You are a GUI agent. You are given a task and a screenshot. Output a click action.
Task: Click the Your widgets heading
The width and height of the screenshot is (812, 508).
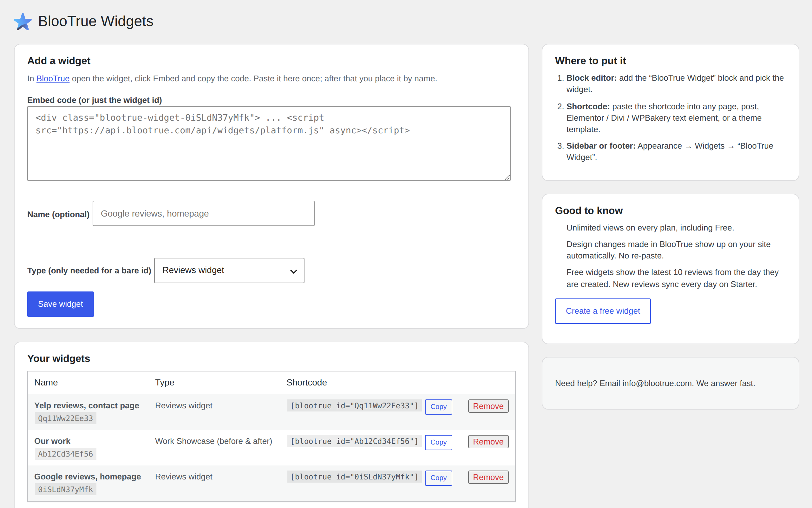(x=59, y=358)
